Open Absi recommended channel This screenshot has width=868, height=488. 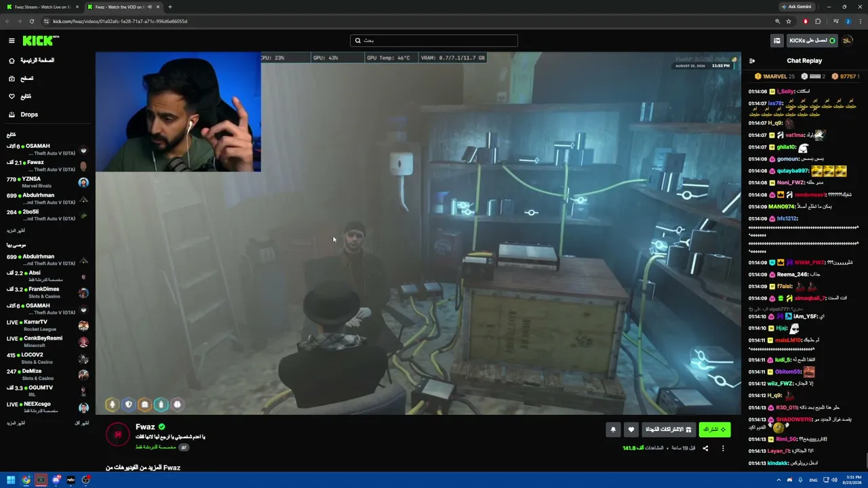coord(46,276)
